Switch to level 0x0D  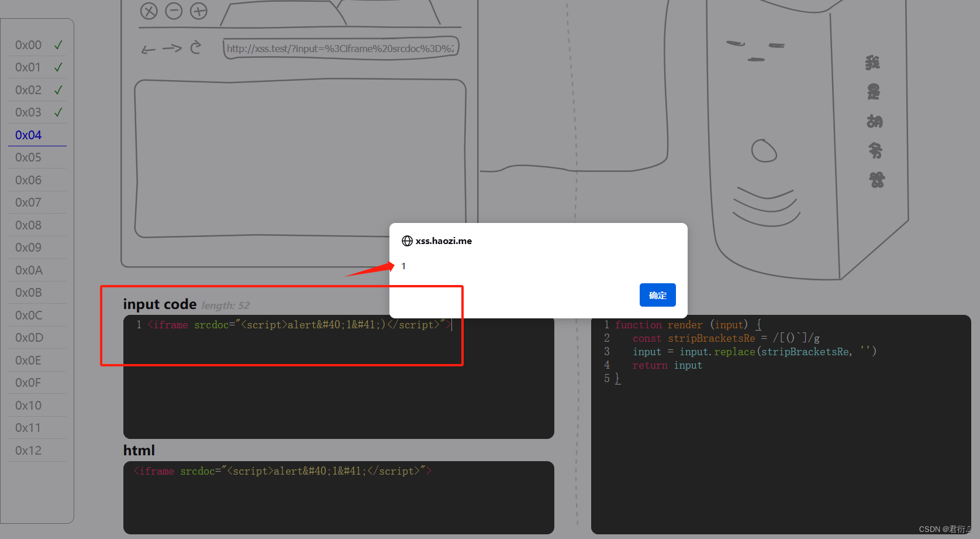(x=29, y=338)
